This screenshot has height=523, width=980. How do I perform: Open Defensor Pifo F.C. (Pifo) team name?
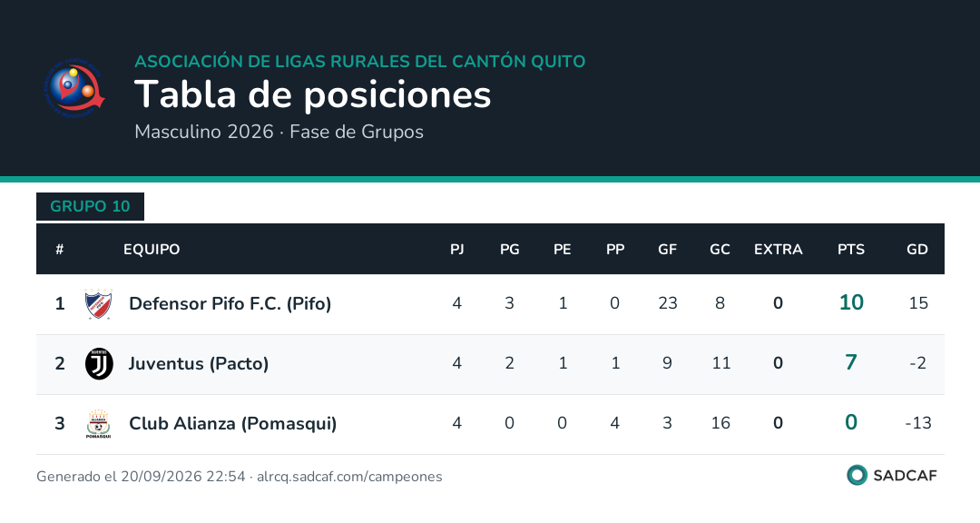tap(230, 304)
